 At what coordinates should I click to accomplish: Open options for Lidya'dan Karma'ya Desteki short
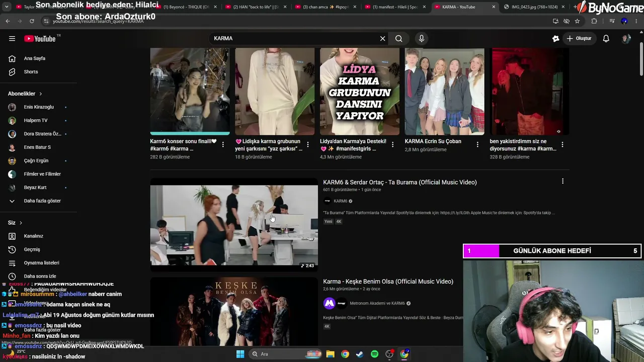[x=393, y=145]
